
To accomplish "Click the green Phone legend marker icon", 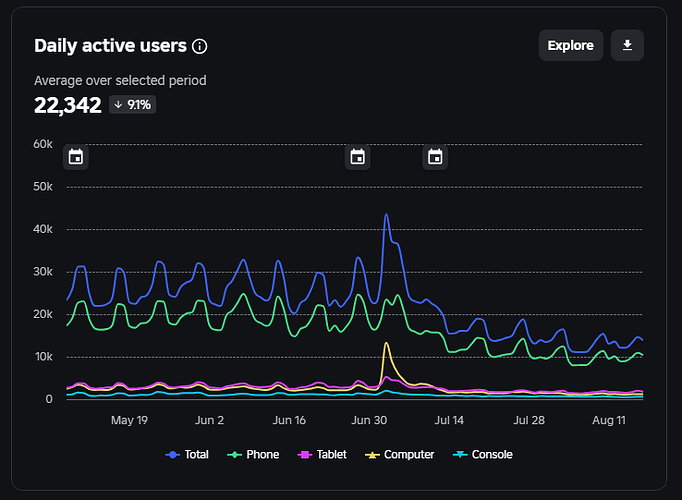I will pos(234,455).
